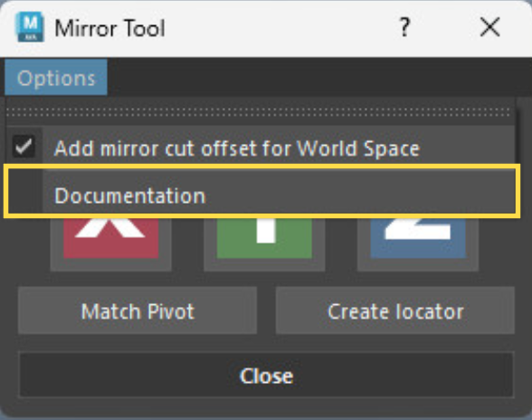Mirror along the blue Z axis icon
The height and width of the screenshot is (420, 532).
[x=418, y=239]
